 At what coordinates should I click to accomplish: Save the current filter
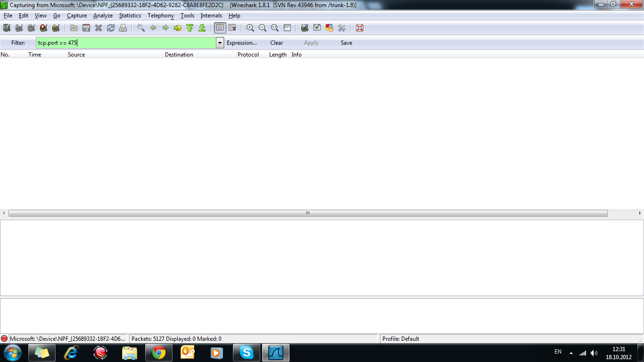[x=347, y=43]
